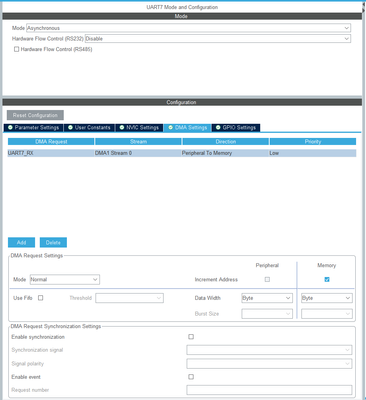Select the UART7_RX request cell

pos(51,153)
